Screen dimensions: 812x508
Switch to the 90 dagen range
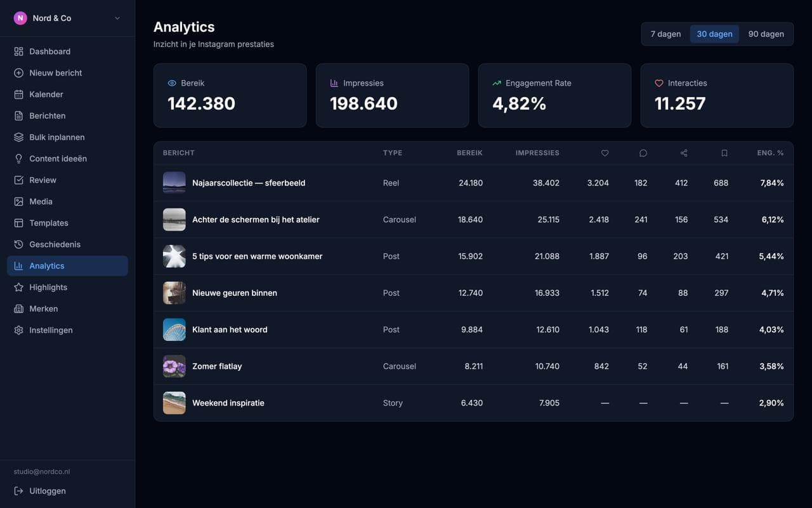tap(766, 34)
